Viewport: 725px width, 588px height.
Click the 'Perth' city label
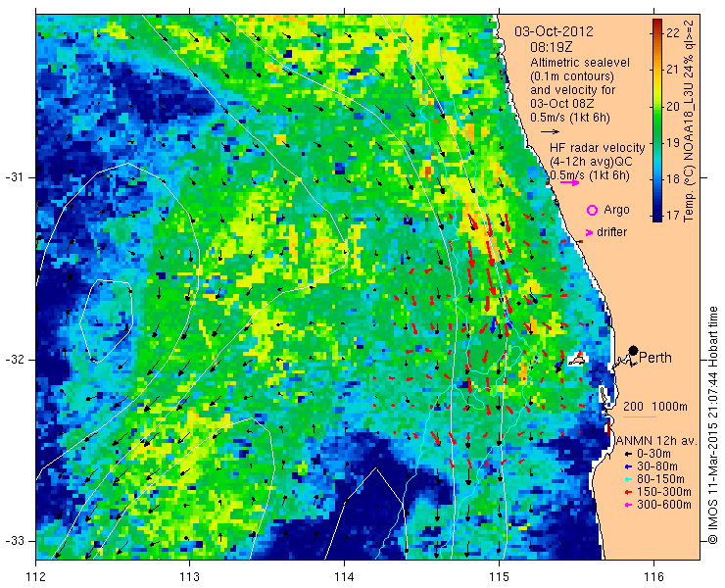(x=655, y=358)
